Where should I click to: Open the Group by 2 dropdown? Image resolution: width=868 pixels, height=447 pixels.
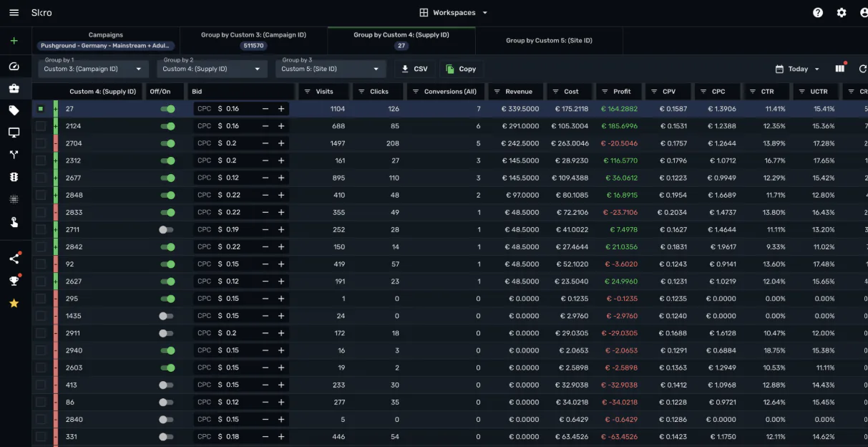point(212,69)
